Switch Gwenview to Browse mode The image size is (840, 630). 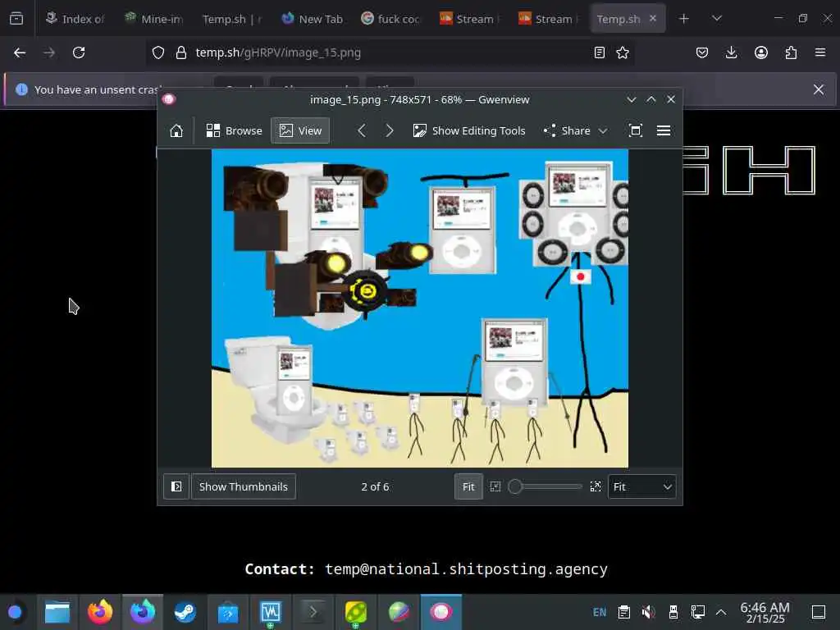tap(234, 130)
